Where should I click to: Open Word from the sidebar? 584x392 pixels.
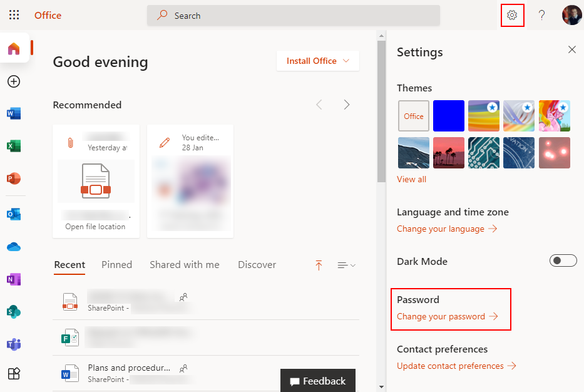click(x=14, y=113)
